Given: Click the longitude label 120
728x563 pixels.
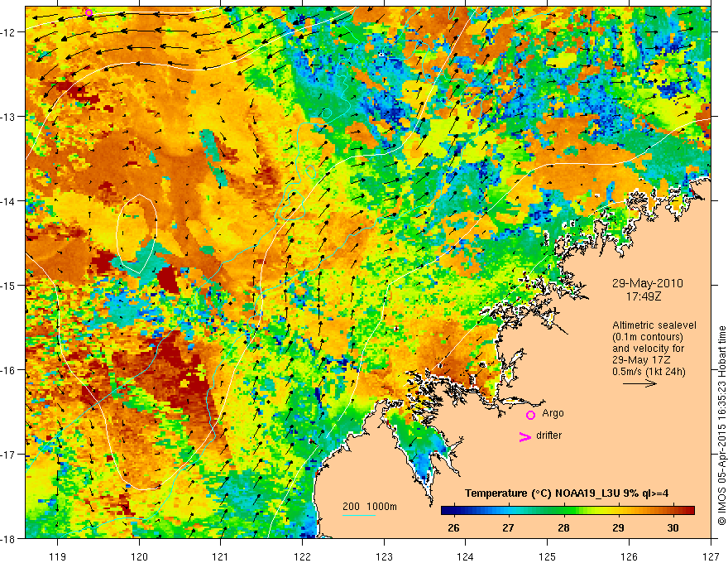Looking at the screenshot, I should 139,556.
